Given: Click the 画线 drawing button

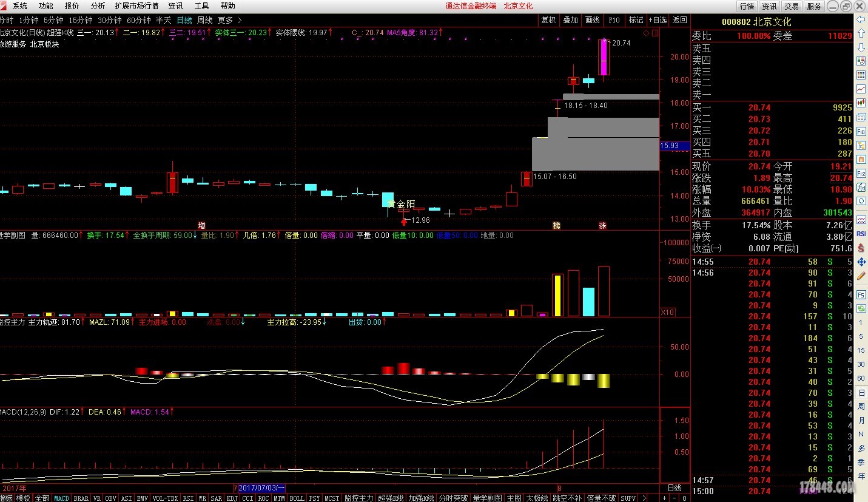Looking at the screenshot, I should tap(592, 20).
